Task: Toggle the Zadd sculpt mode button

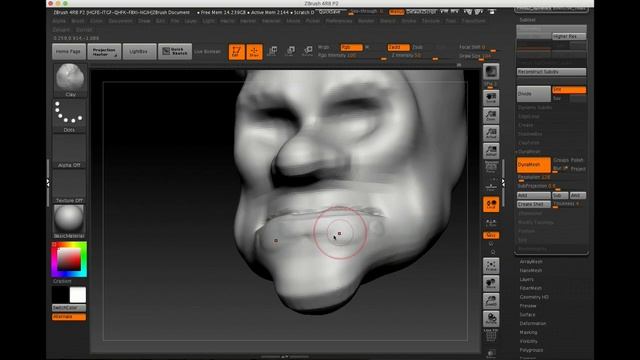Action: [x=398, y=47]
